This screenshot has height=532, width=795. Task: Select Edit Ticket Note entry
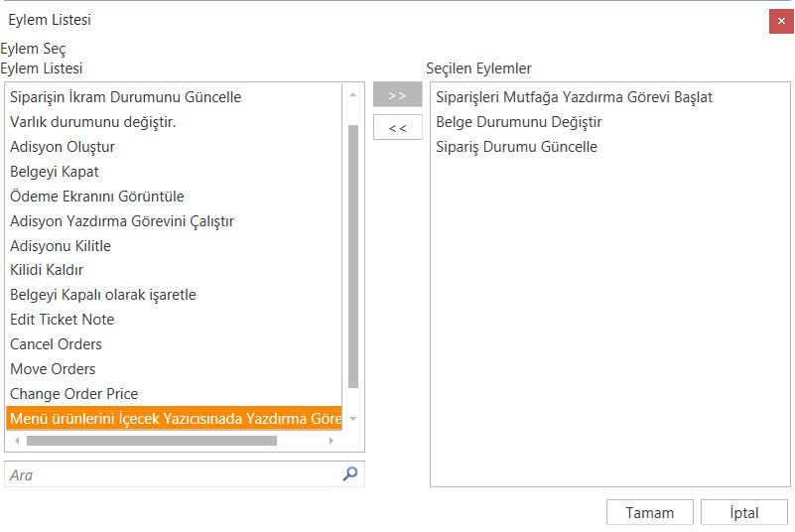point(62,320)
